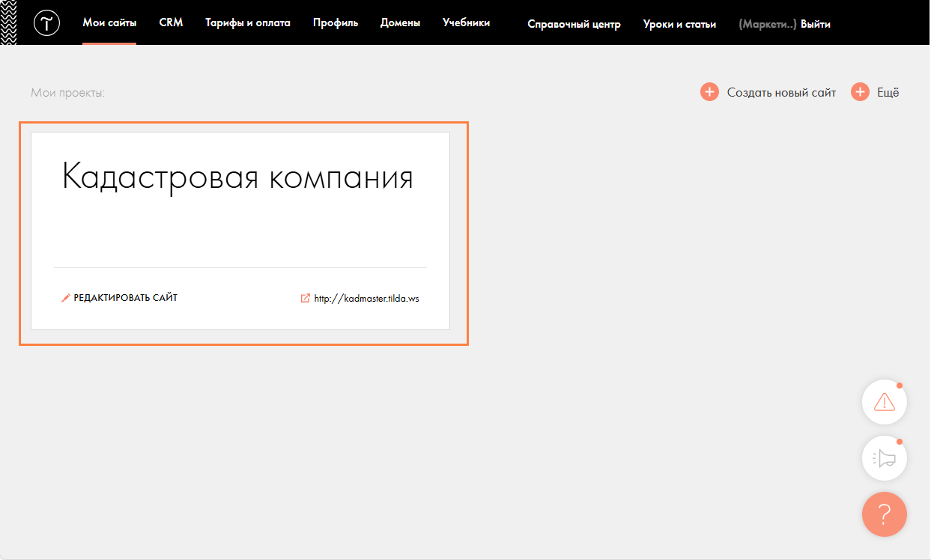Viewport: 931px width, 560px height.
Task: Open the question mark help button
Action: 884,514
